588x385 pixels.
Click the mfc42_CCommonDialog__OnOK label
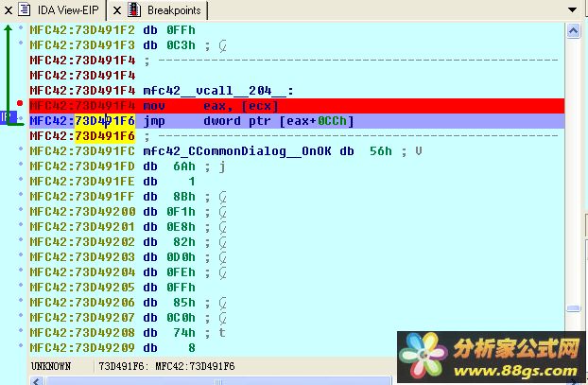pos(237,151)
